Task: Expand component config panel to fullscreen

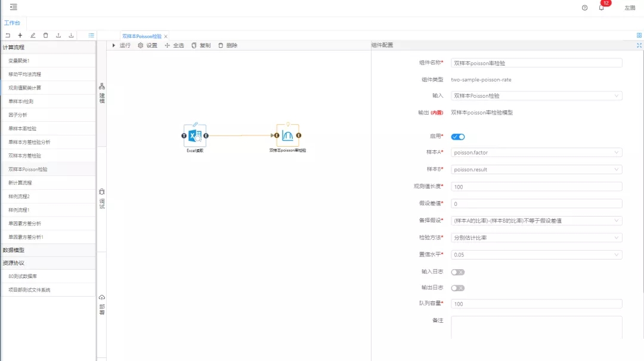Action: pos(639,45)
